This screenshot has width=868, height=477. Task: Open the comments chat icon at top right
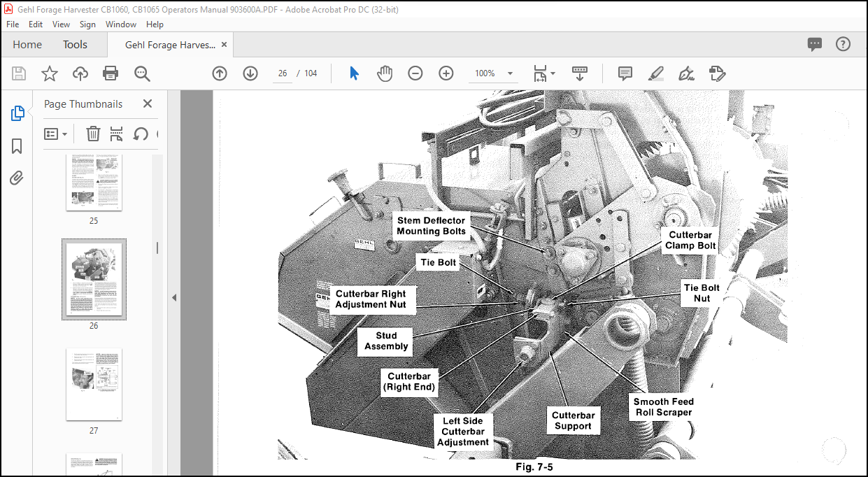click(815, 44)
